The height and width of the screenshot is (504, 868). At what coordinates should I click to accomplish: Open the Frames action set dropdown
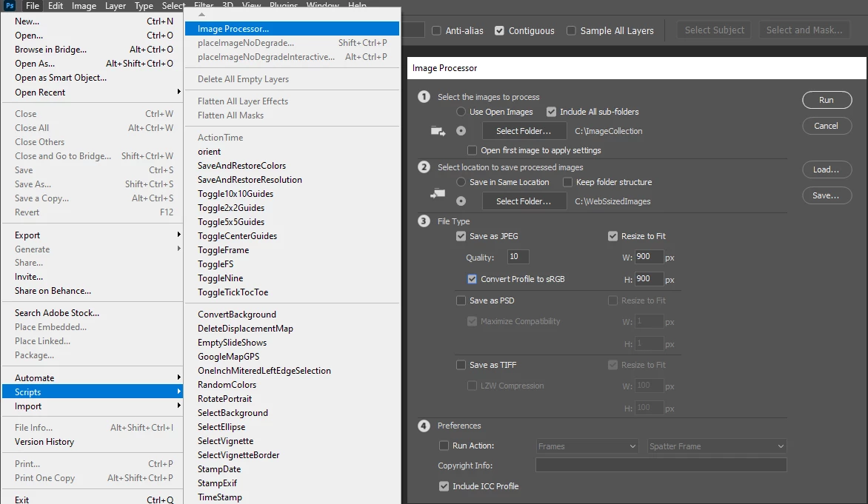(x=587, y=446)
